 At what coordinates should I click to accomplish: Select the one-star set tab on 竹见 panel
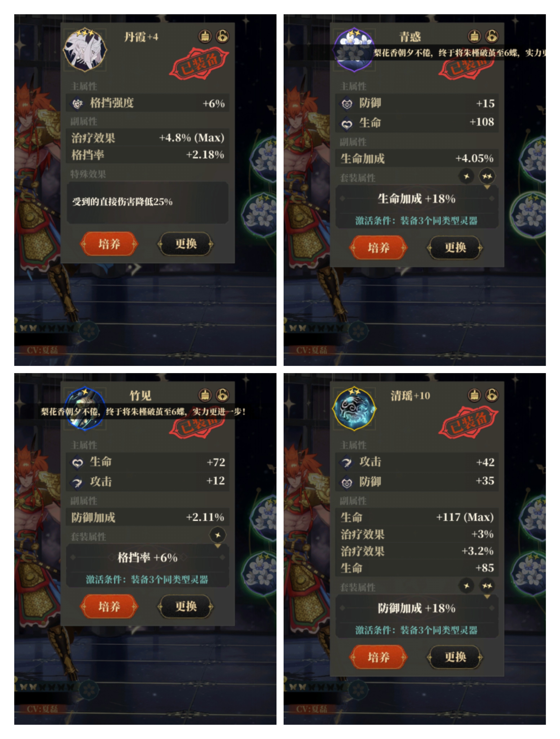click(217, 535)
